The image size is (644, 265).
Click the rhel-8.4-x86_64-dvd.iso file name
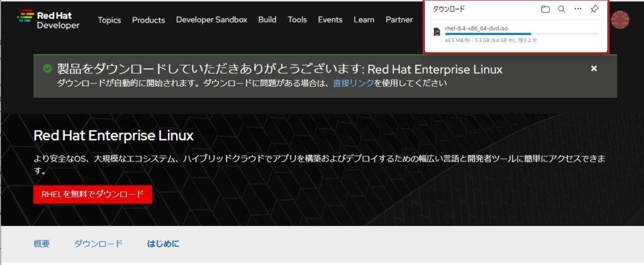[477, 28]
